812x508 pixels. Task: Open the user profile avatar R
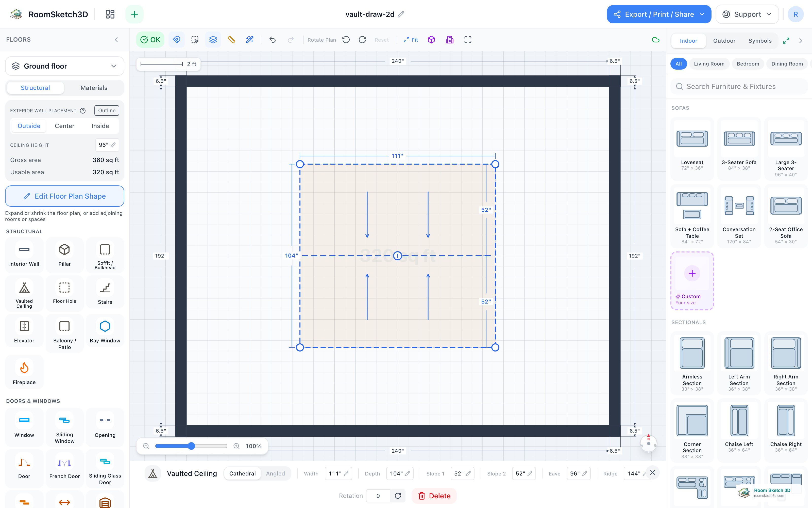(x=795, y=14)
